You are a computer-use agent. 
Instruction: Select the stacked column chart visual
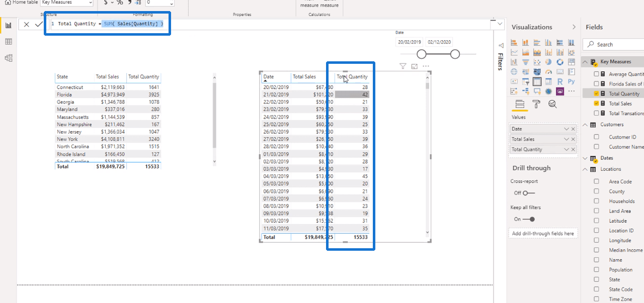point(525,43)
